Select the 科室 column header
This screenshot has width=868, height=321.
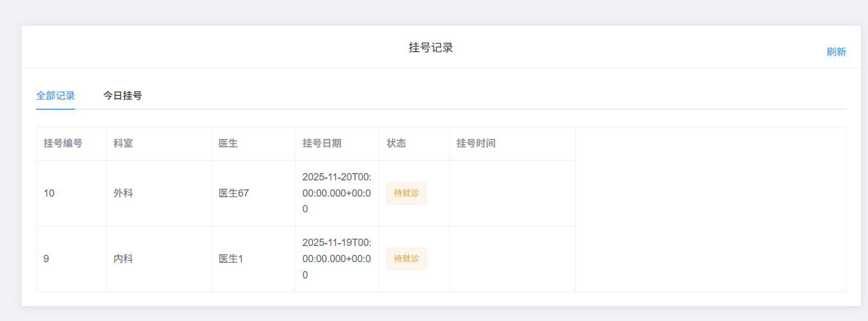[x=123, y=143]
